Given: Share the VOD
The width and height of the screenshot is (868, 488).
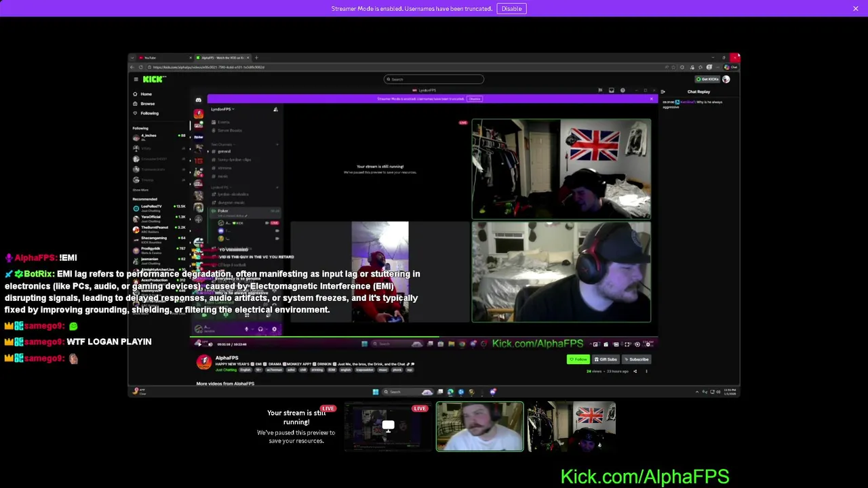Looking at the screenshot, I should click(x=635, y=371).
